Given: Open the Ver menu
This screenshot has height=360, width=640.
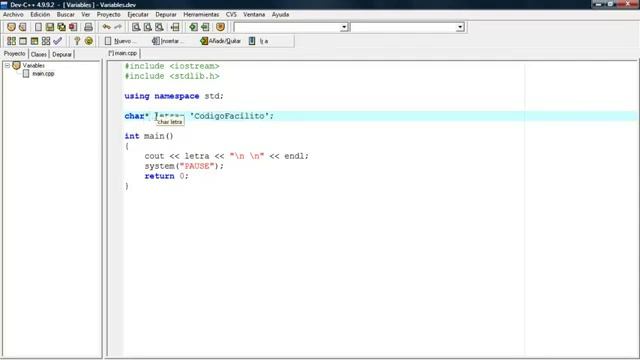Looking at the screenshot, I should (x=85, y=14).
